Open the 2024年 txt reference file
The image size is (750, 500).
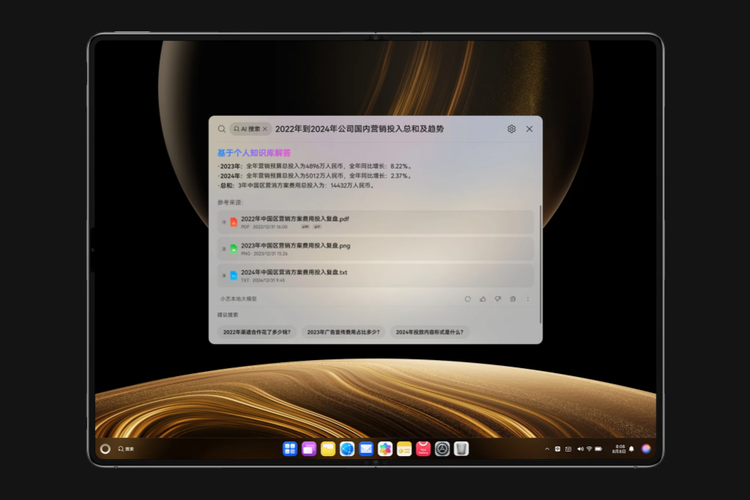pyautogui.click(x=375, y=276)
